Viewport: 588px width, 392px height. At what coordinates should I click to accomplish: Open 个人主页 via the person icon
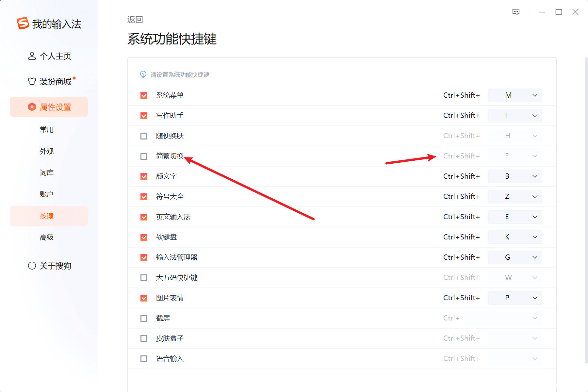[32, 56]
